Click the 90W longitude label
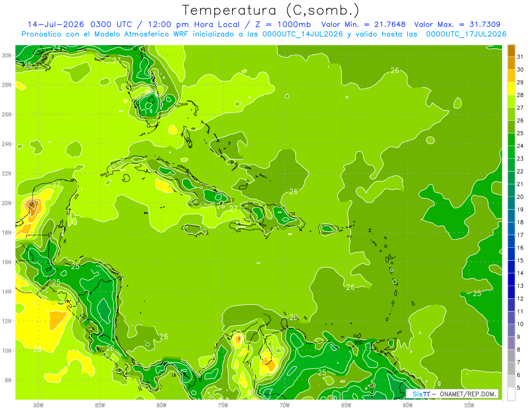Viewport: 532px width, 411px height. pyautogui.click(x=38, y=405)
